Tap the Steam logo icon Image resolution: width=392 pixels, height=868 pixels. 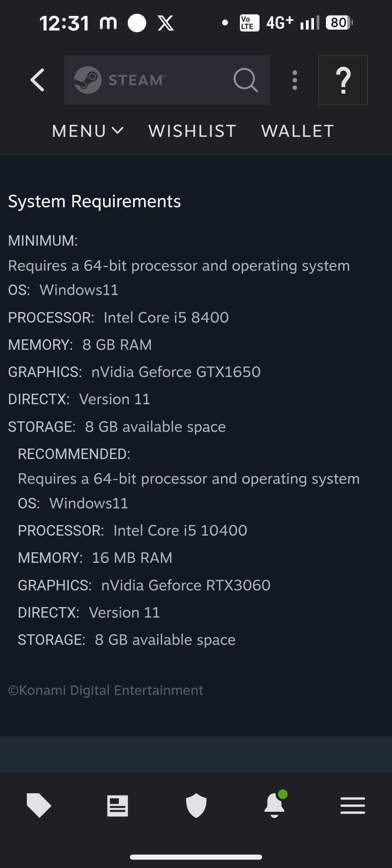point(87,80)
